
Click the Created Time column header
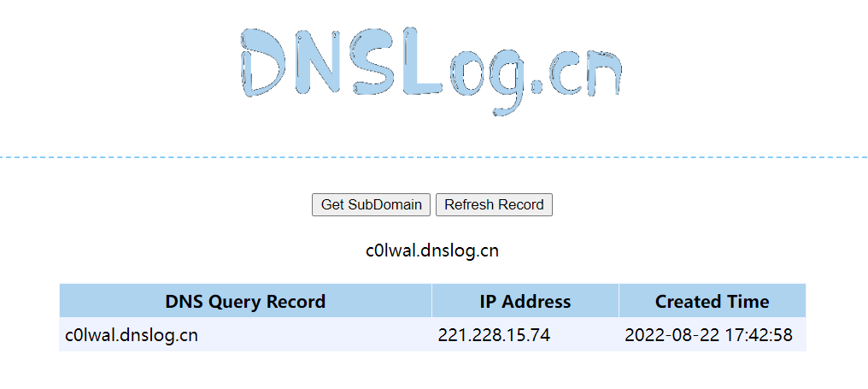tap(712, 301)
